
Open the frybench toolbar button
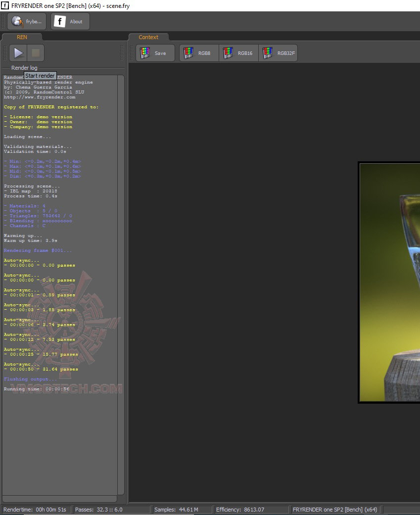coord(27,21)
